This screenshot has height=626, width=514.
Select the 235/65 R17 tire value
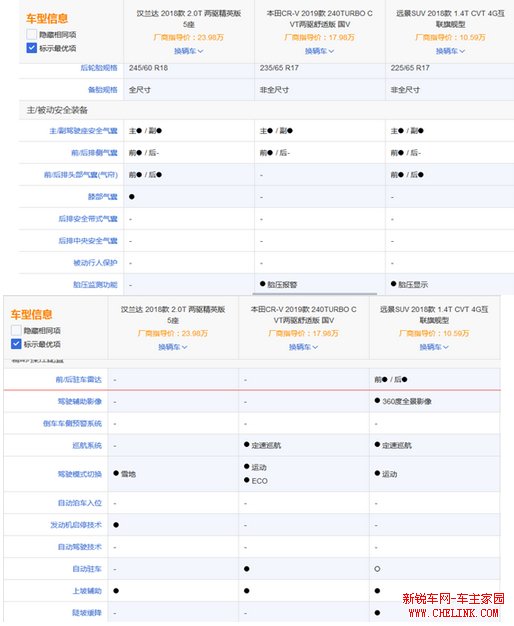coord(279,68)
